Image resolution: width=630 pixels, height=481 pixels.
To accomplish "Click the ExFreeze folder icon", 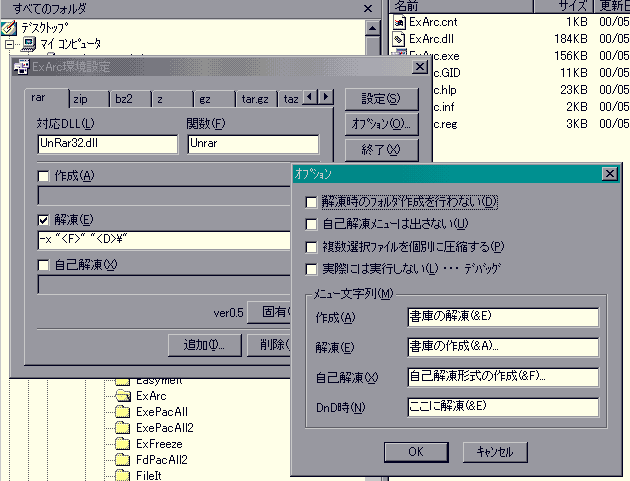I will point(123,443).
